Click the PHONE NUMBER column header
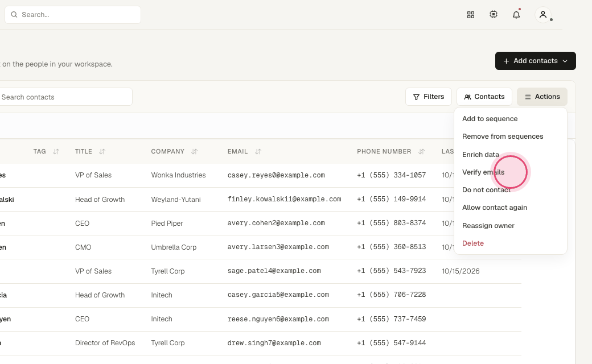The width and height of the screenshot is (592, 364). click(384, 151)
